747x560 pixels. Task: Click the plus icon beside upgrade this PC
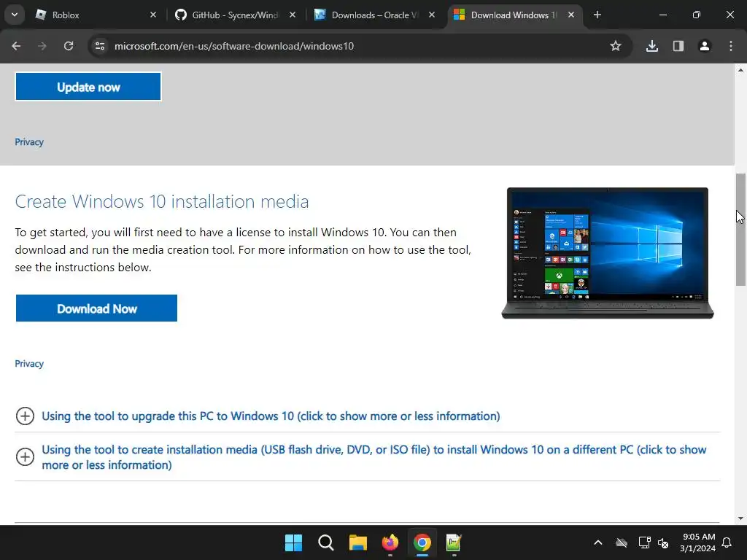(25, 416)
